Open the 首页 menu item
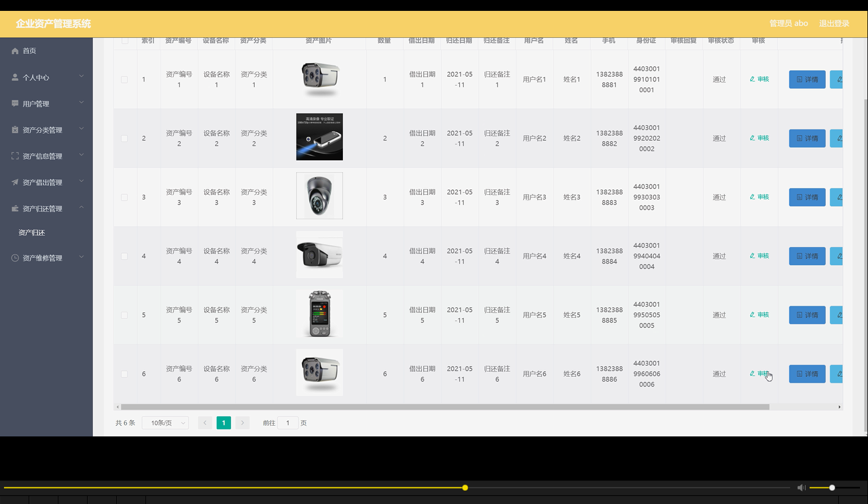This screenshot has height=504, width=868. click(46, 51)
